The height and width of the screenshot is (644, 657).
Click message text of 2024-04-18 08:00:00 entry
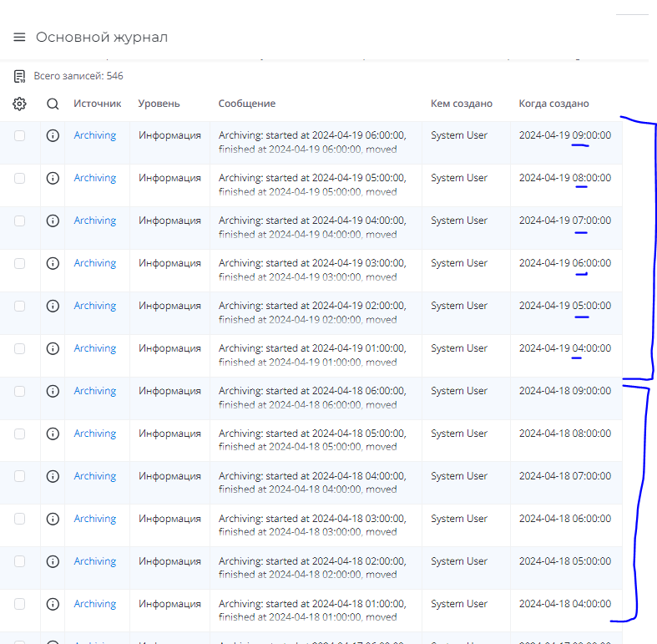311,440
